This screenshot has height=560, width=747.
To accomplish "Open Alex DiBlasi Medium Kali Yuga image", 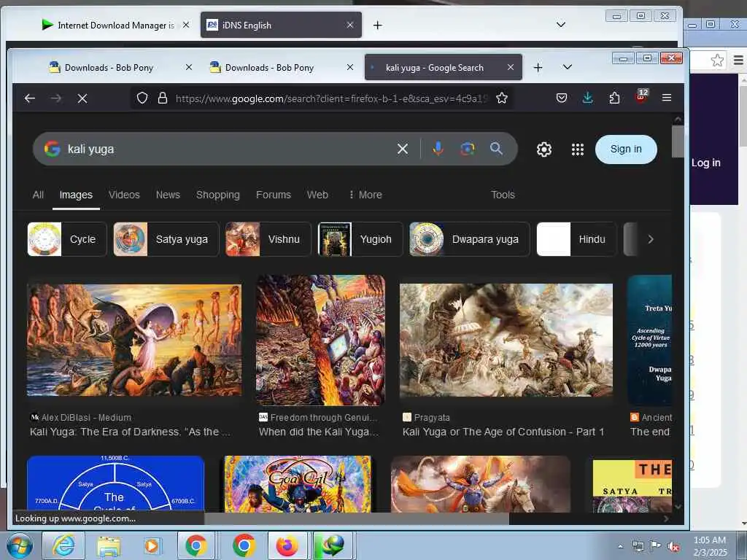I will click(x=134, y=340).
